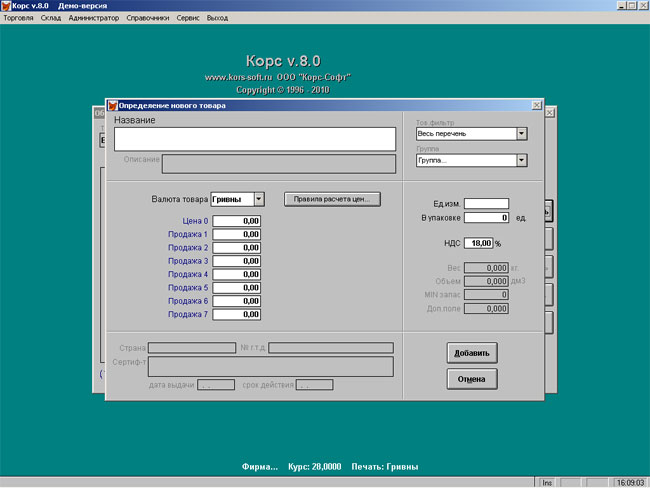The height and width of the screenshot is (488, 650).
Task: Maximize the Корс main window
Action: coord(631,5)
